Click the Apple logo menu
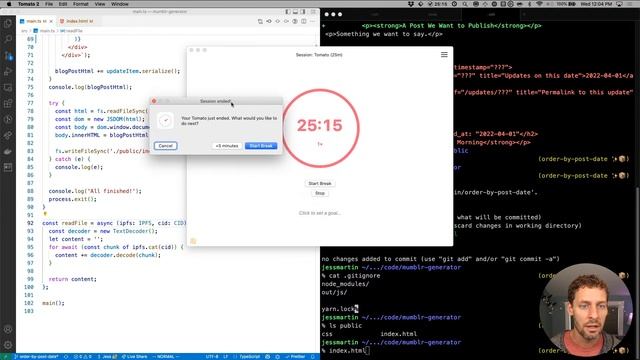The image size is (640, 360). pos(9,4)
